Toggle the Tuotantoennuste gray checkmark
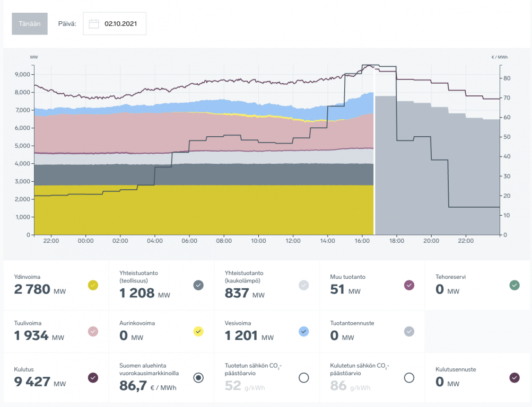 click(409, 331)
